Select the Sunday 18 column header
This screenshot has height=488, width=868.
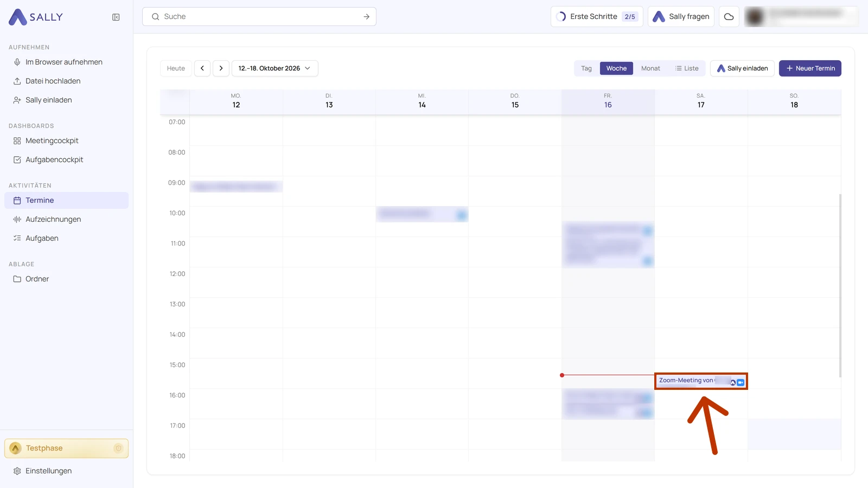794,102
